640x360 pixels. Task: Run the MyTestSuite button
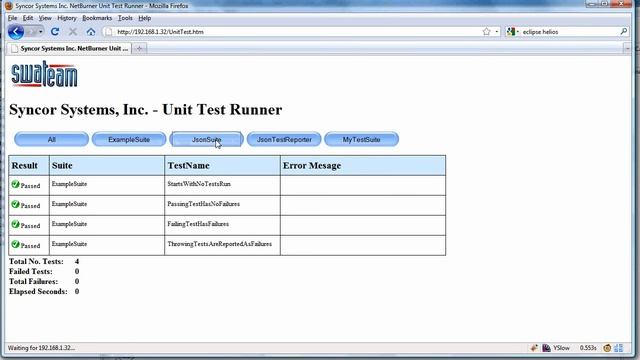pos(362,139)
